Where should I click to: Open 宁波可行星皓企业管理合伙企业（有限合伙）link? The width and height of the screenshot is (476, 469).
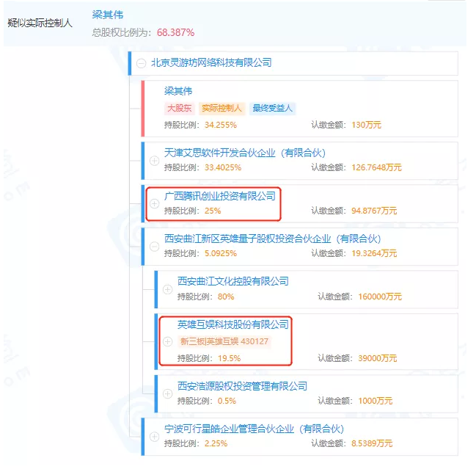254,429
